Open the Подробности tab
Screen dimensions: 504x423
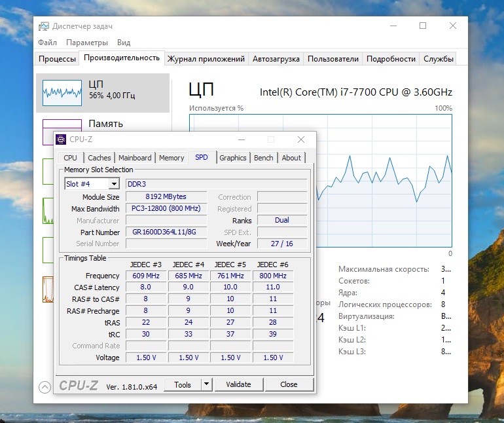(x=391, y=59)
